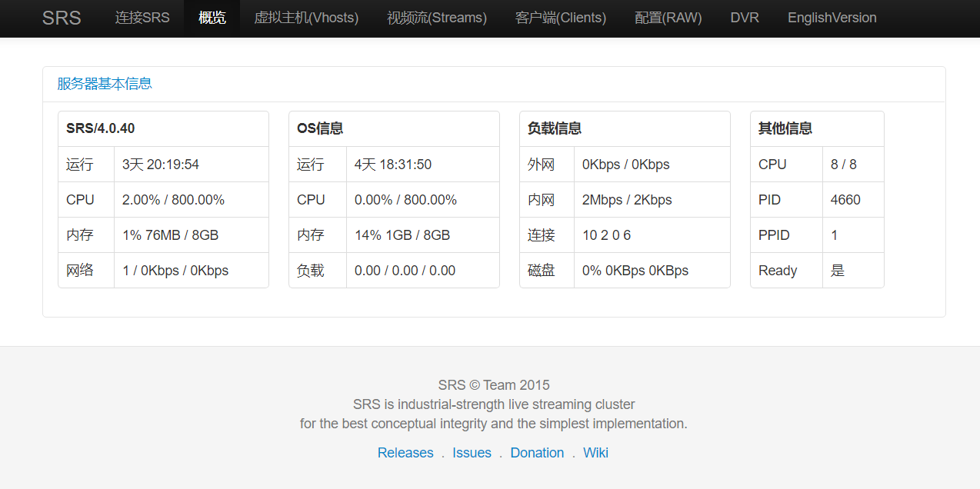Click the PID row label
This screenshot has width=980, height=489.
tap(769, 200)
